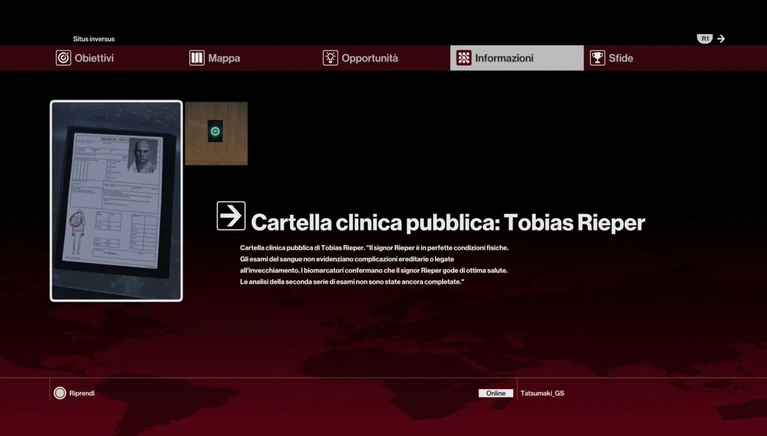Click the Obiettivi target icon
767x436 pixels.
click(63, 58)
